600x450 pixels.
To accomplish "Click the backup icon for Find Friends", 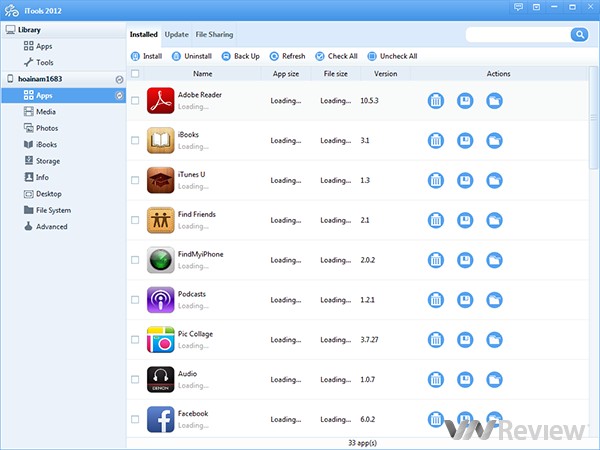I will 465,220.
